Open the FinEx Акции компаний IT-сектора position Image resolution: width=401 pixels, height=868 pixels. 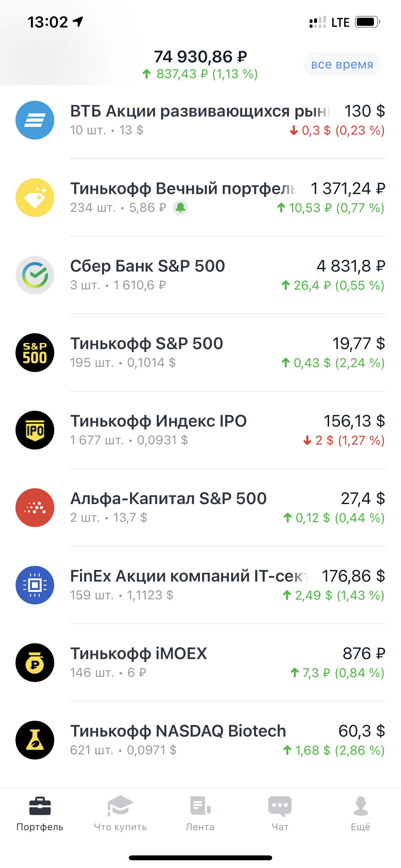tap(200, 585)
